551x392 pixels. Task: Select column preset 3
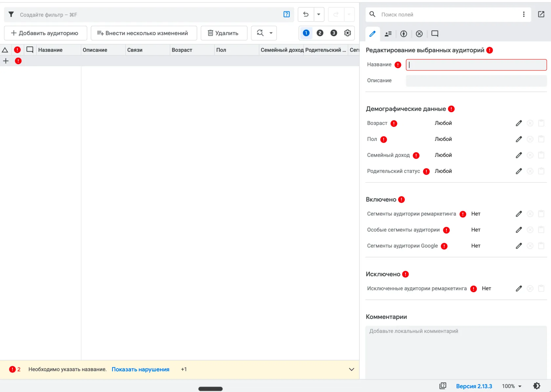pyautogui.click(x=334, y=33)
